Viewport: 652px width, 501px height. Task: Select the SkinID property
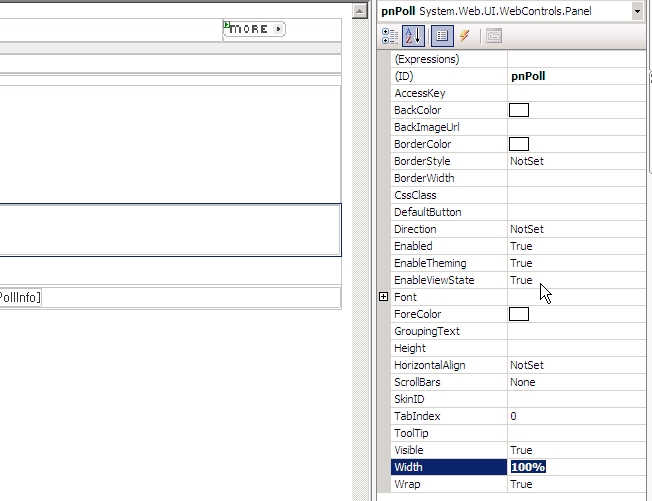pos(409,400)
